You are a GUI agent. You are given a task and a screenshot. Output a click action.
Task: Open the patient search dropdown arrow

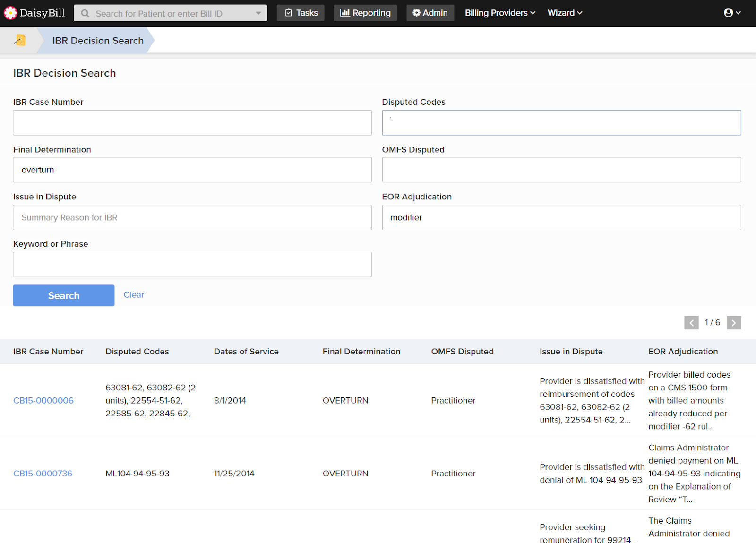tap(258, 13)
